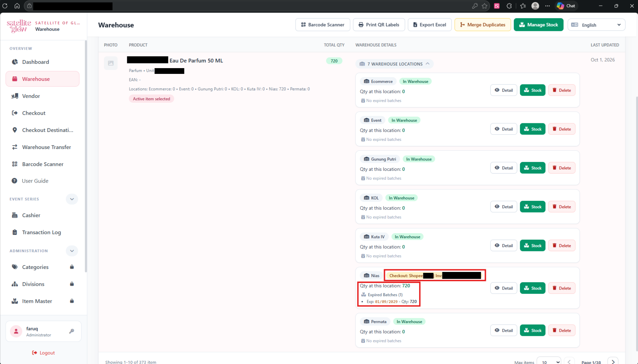View Detail for Ecommerce location
This screenshot has height=364, width=638.
point(504,90)
